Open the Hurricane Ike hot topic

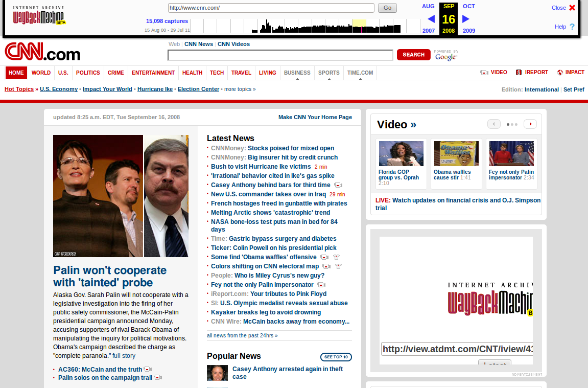(x=155, y=89)
